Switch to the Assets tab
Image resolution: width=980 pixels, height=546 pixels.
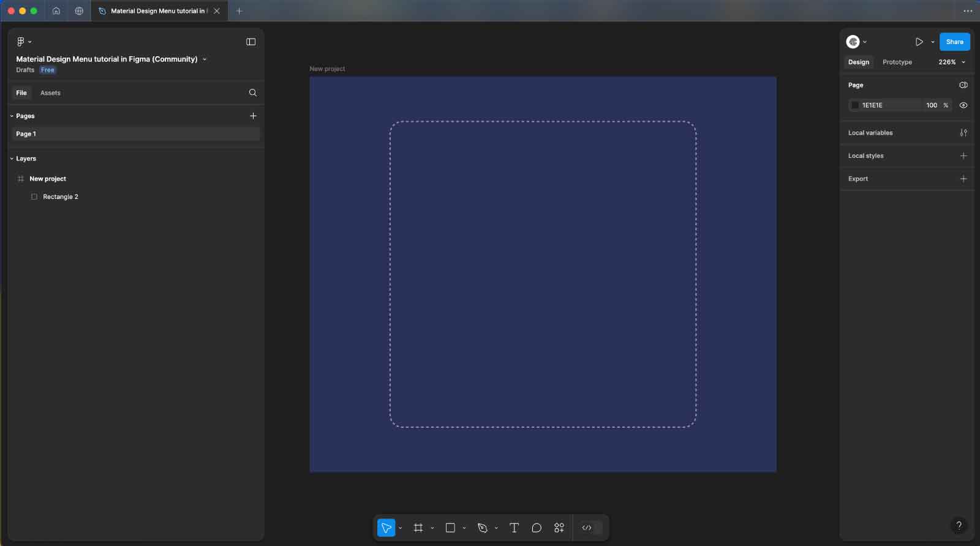50,93
